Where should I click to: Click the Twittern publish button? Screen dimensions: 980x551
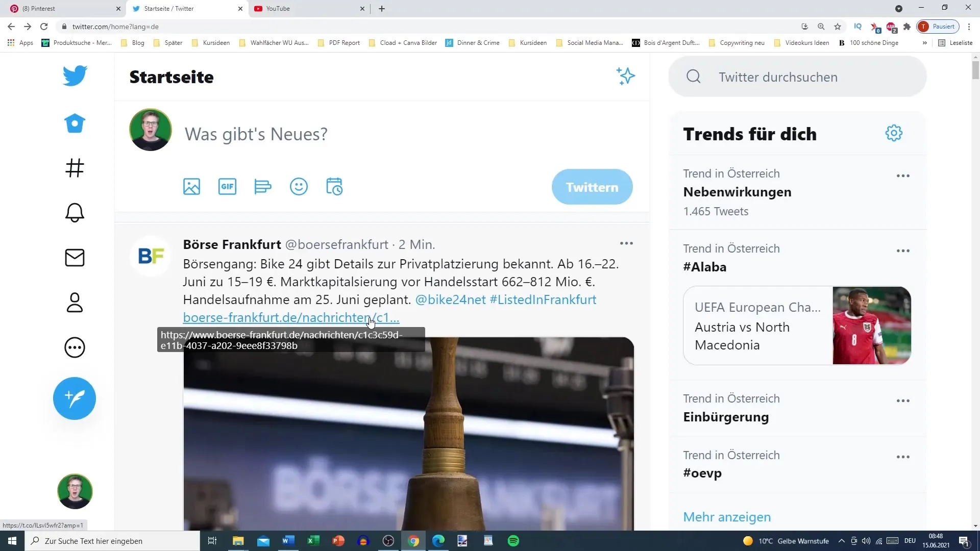(592, 187)
